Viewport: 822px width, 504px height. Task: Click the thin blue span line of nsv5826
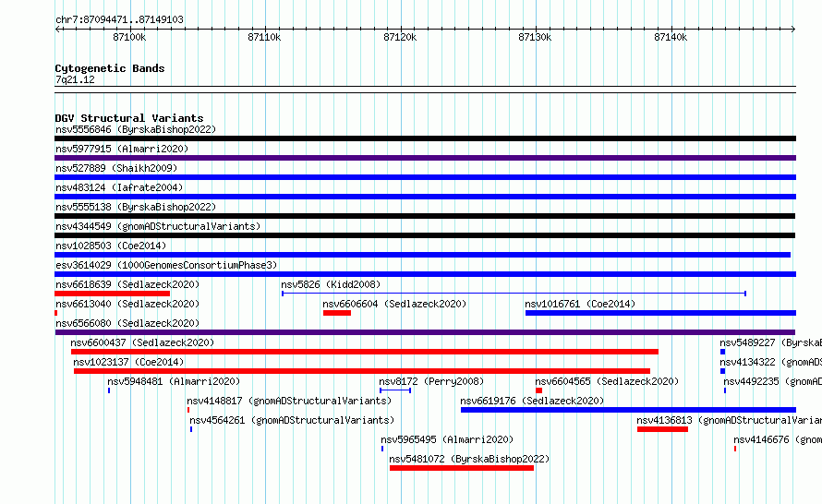[x=514, y=294]
